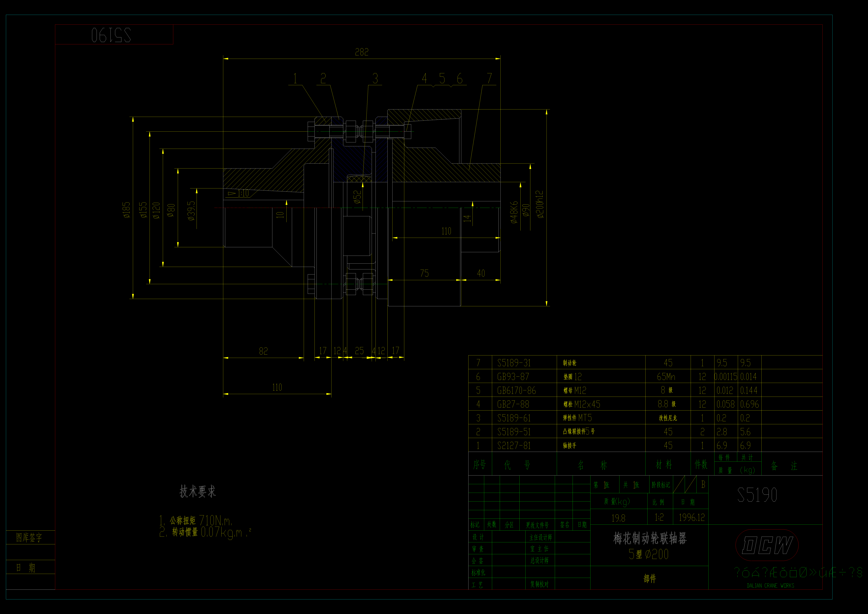Pick the "82" length dimension text

[264, 351]
